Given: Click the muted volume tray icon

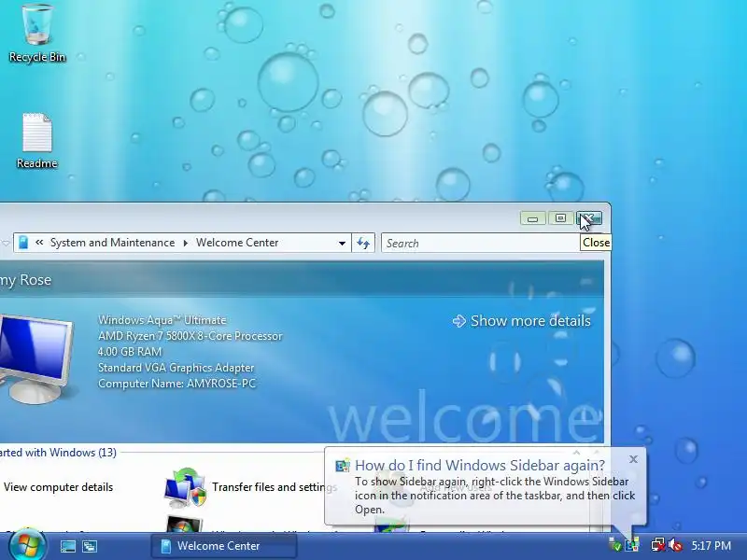Looking at the screenshot, I should pos(675,544).
